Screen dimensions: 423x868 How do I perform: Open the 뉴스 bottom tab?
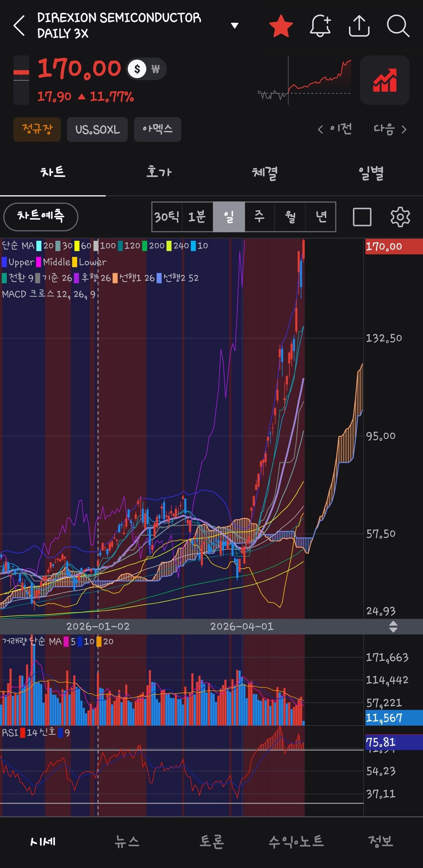click(x=127, y=841)
